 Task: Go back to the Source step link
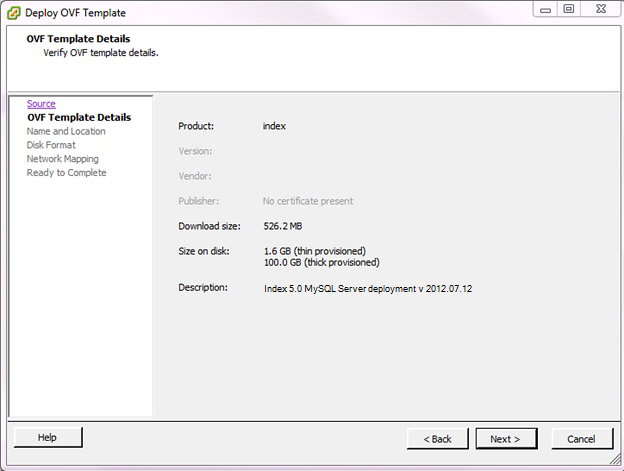coord(41,103)
